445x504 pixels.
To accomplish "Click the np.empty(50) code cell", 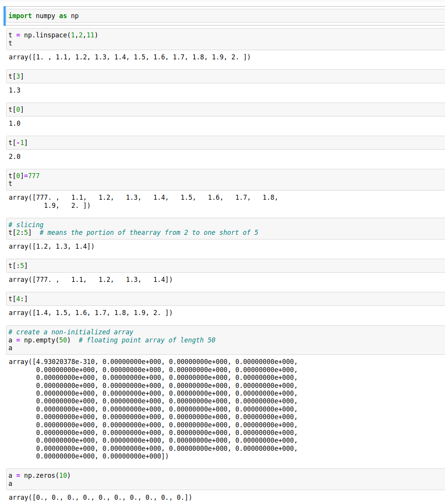I will coord(226,340).
